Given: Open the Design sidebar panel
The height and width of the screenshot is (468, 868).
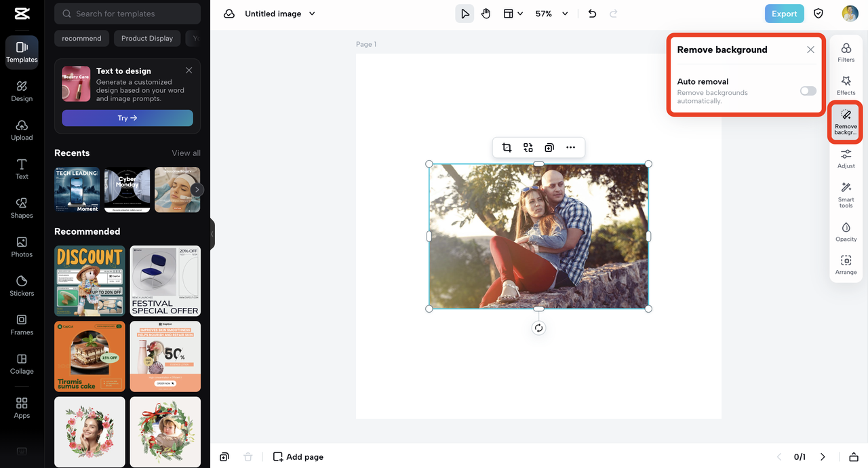Looking at the screenshot, I should (x=22, y=91).
